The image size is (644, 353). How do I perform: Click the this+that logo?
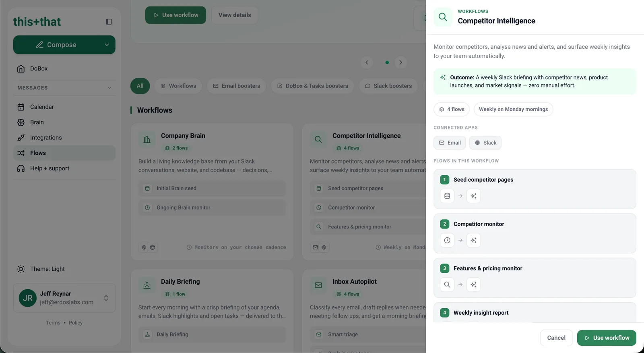pyautogui.click(x=37, y=22)
